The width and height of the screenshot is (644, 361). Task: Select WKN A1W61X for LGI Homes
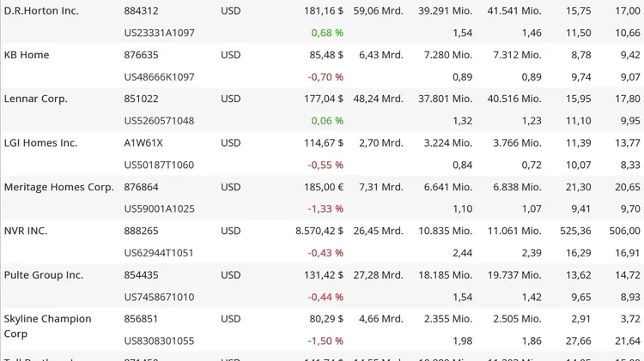pyautogui.click(x=143, y=142)
